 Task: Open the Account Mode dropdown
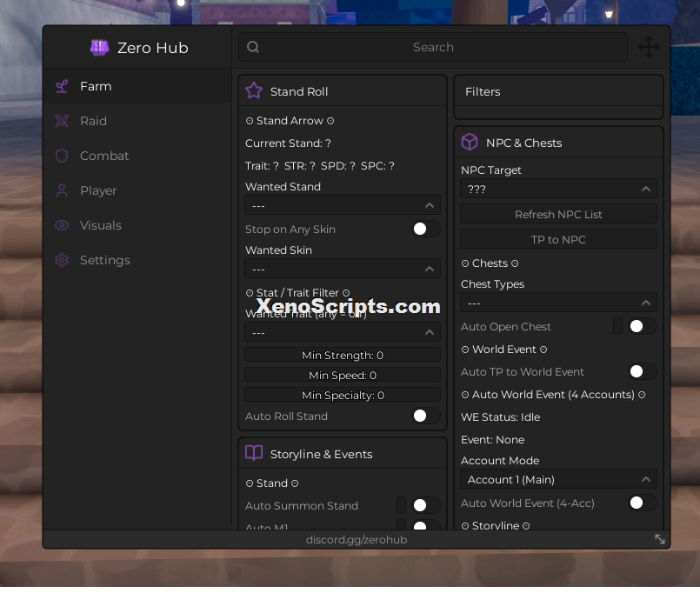click(x=558, y=479)
